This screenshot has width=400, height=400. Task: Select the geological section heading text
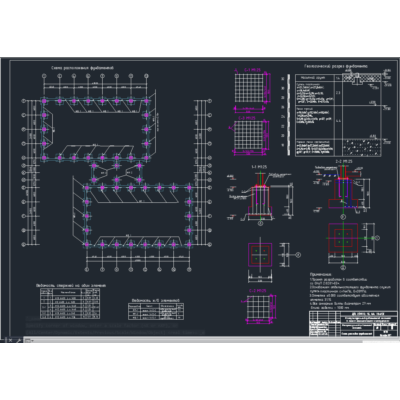[336, 66]
